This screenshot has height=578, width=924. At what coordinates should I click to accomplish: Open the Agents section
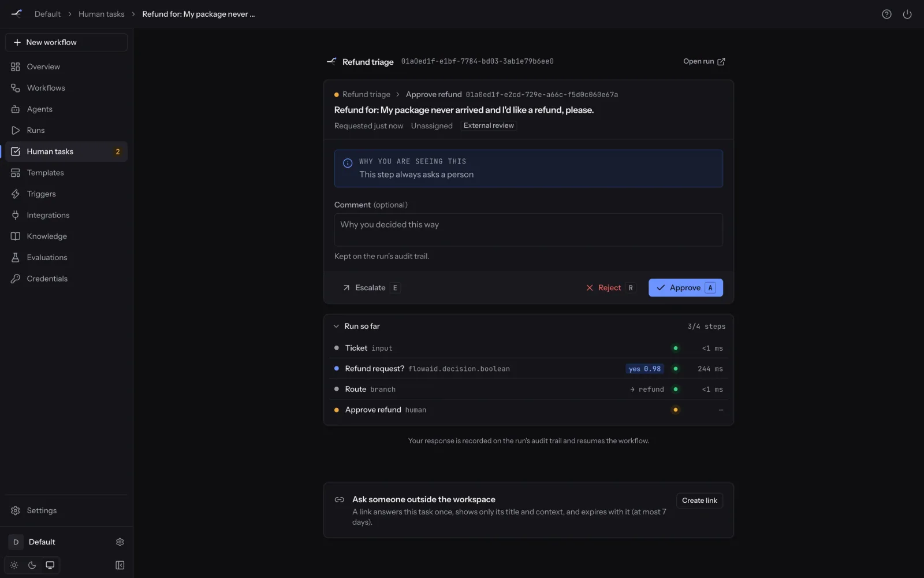coord(66,109)
